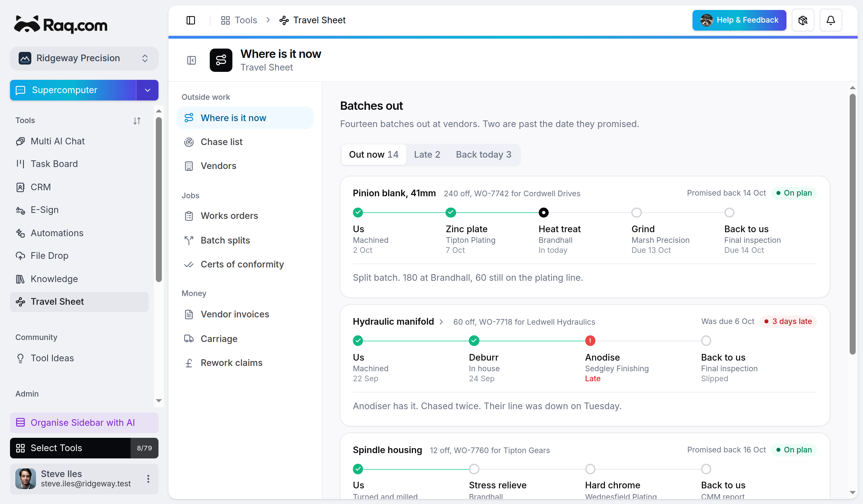
Task: Expand the Ridgeway Precision workspace switcher
Action: 84,58
